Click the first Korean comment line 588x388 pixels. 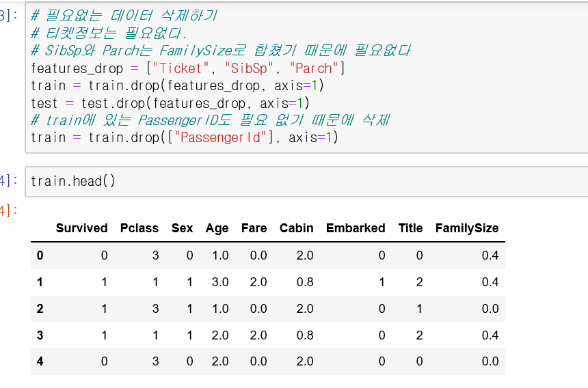pos(124,16)
